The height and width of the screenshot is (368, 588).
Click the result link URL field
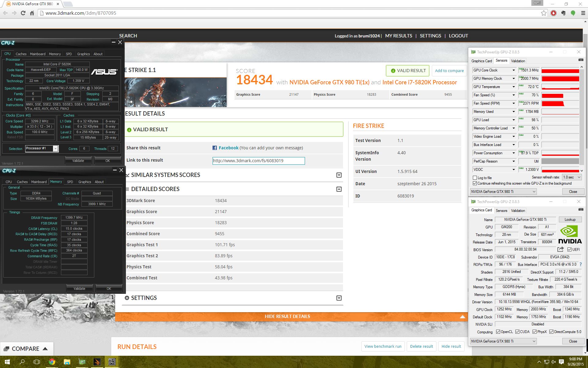258,161
